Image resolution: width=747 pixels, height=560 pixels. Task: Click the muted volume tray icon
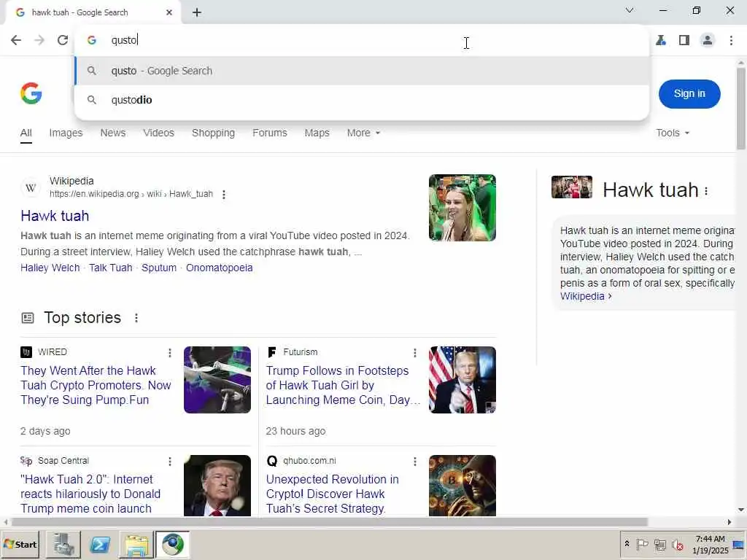tap(677, 544)
